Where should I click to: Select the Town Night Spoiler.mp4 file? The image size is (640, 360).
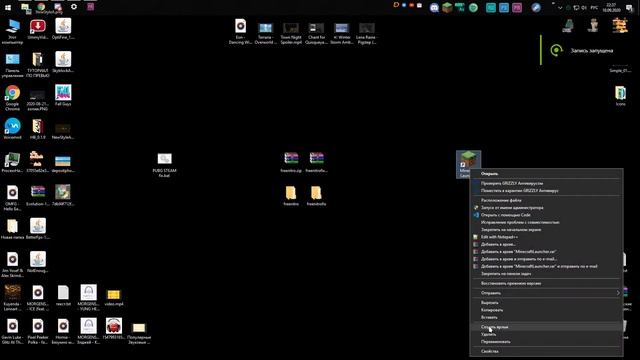(x=291, y=33)
